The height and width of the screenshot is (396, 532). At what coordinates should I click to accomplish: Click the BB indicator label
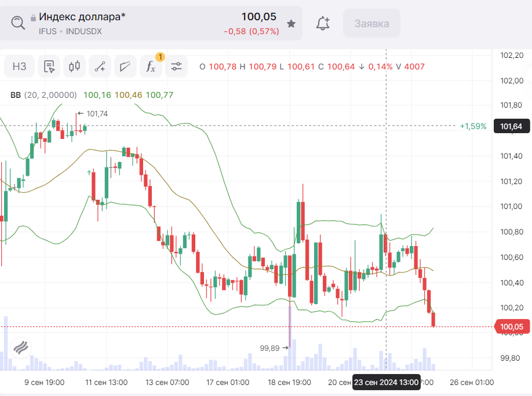click(16, 95)
